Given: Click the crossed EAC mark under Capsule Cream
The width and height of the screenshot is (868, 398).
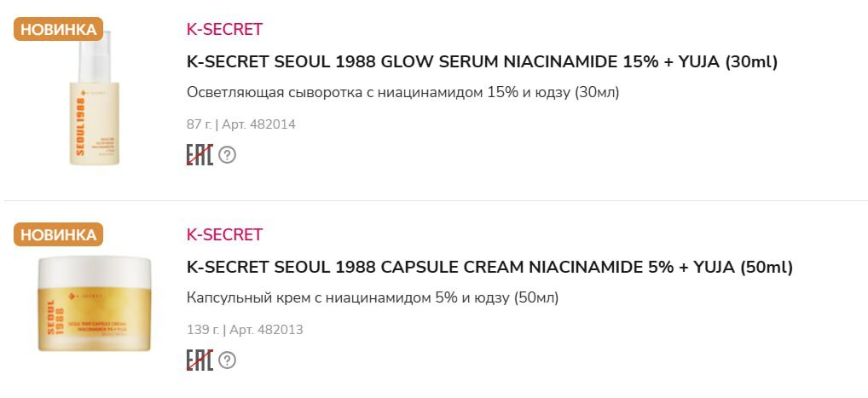Looking at the screenshot, I should click(200, 361).
